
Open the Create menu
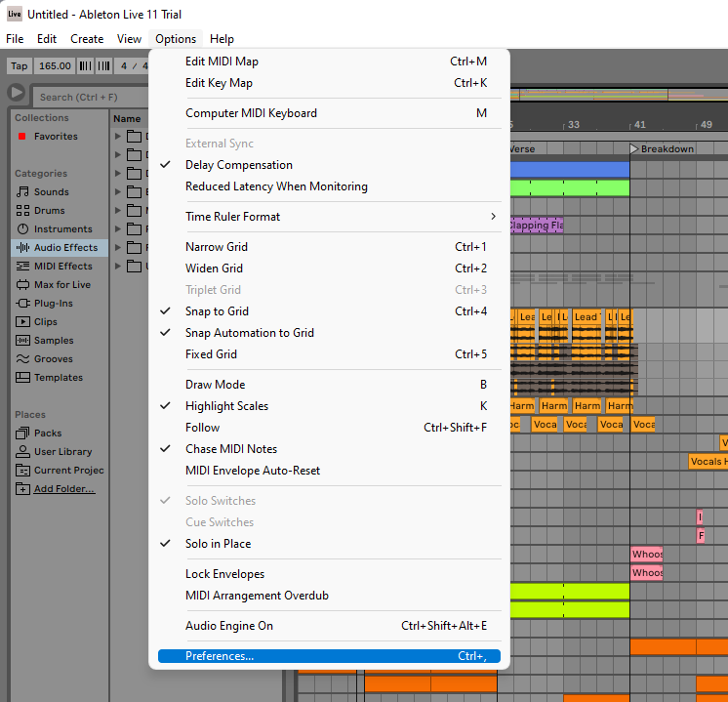87,39
